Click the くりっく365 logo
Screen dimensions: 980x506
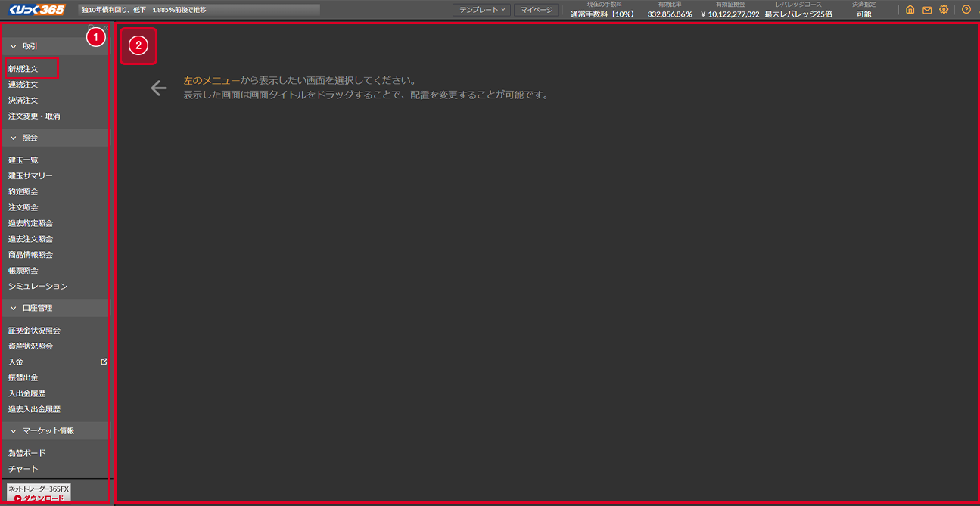coord(37,10)
